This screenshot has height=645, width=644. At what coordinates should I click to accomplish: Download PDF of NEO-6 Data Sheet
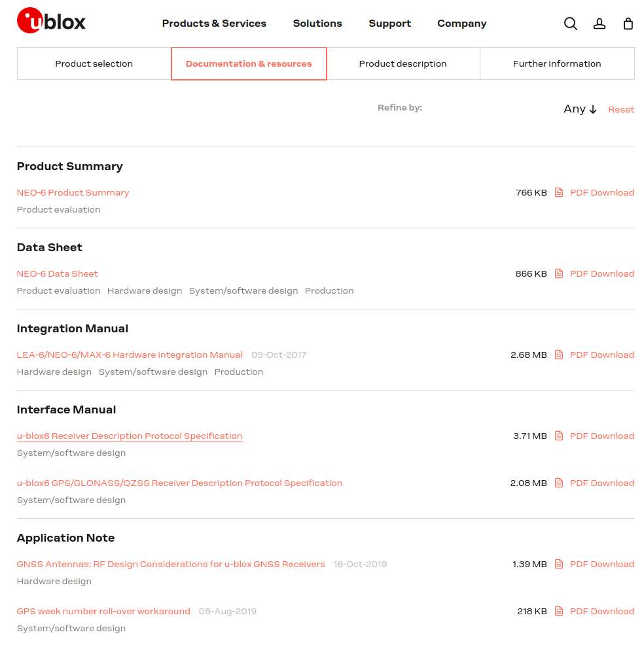(601, 273)
